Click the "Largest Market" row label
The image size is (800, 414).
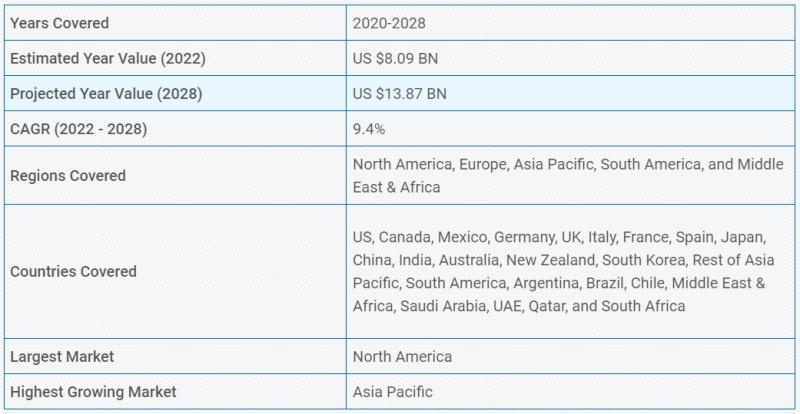pyautogui.click(x=62, y=356)
